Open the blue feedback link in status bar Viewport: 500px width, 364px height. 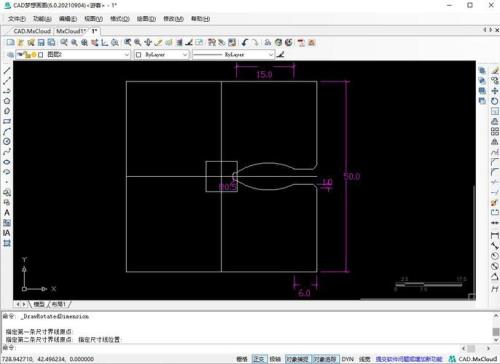tap(409, 359)
